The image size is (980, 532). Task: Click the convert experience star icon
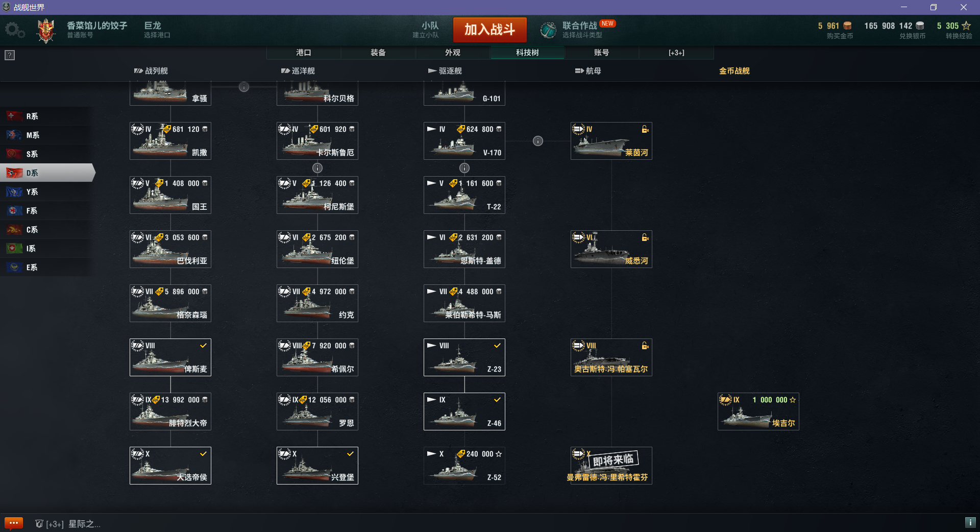[966, 26]
